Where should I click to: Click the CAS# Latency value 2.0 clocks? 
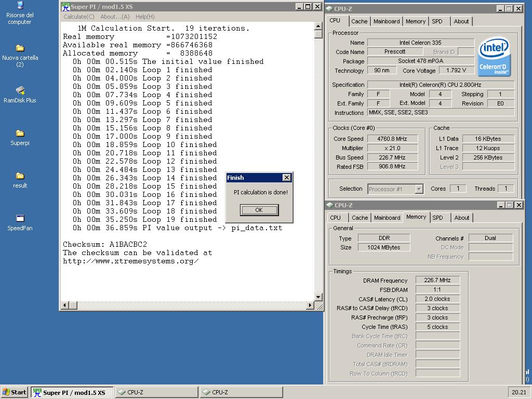click(437, 299)
